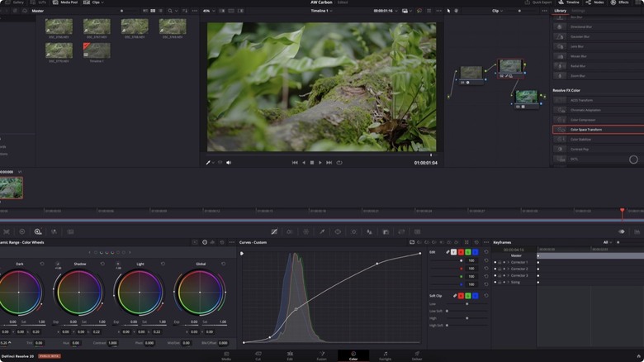The image size is (644, 362).
Task: Open the Clips dropdown in the top bar
Action: coord(94,2)
